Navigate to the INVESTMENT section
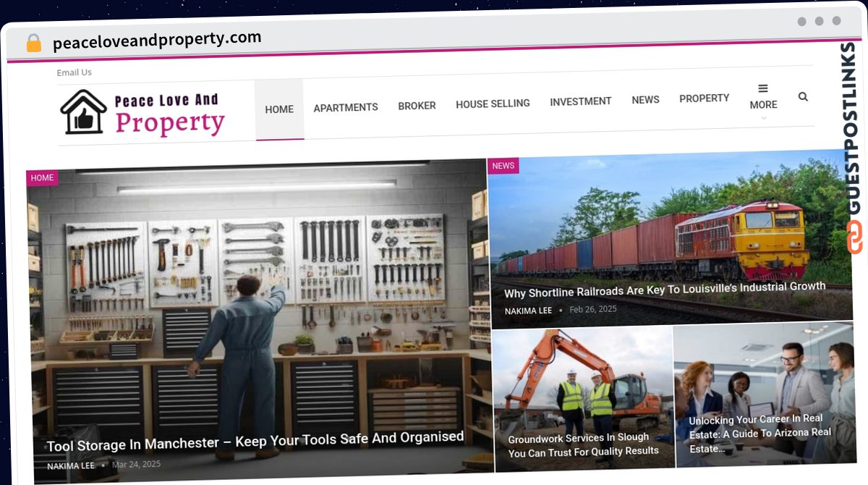This screenshot has height=485, width=868. [x=581, y=101]
